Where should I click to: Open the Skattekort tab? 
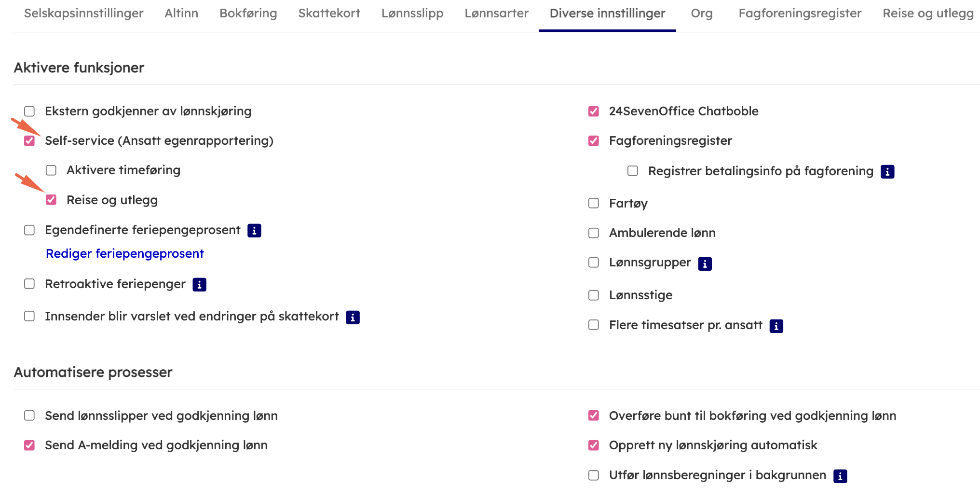(329, 14)
